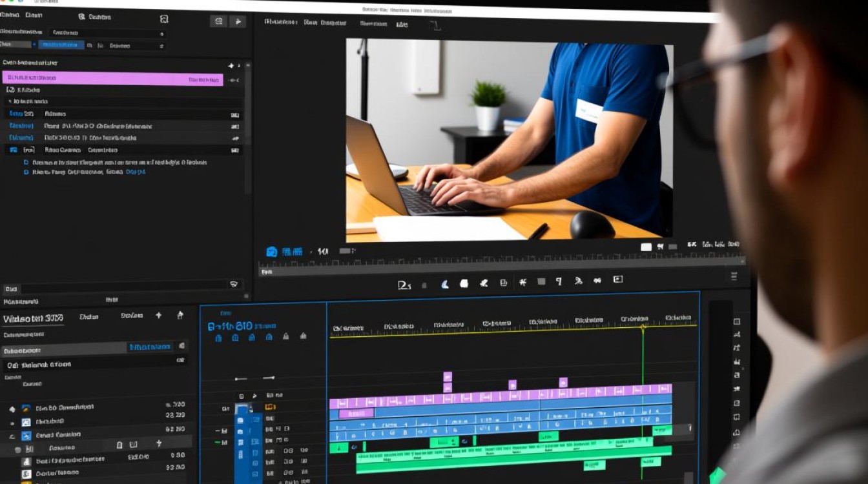Expand the third item in bottom-left project list
Screen dimensions: 868x484
coord(12,436)
